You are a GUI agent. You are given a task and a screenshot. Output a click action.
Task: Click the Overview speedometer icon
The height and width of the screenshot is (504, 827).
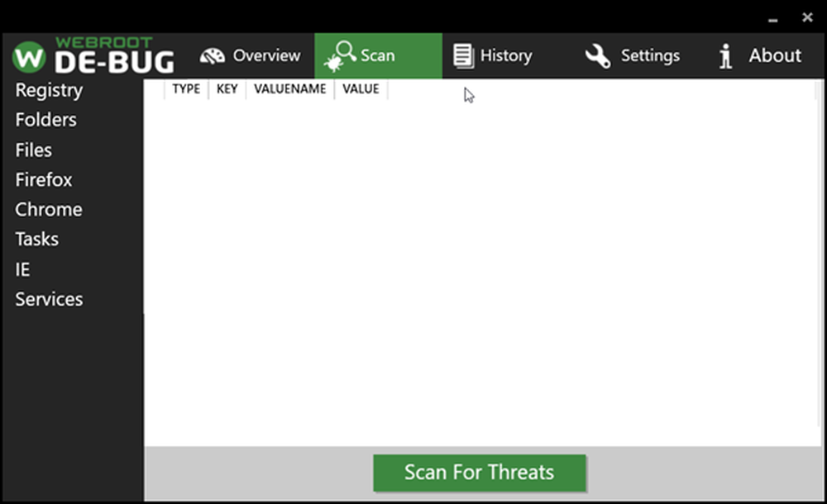[212, 56]
